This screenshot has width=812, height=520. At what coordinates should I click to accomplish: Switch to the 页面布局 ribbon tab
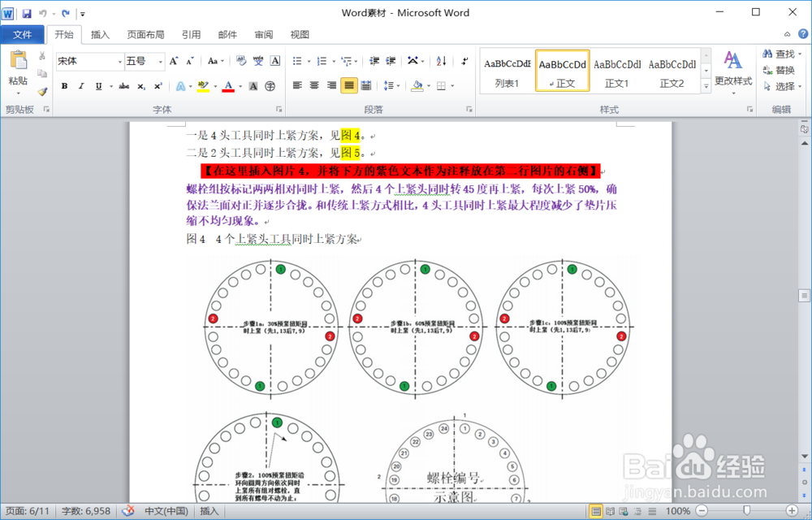145,35
